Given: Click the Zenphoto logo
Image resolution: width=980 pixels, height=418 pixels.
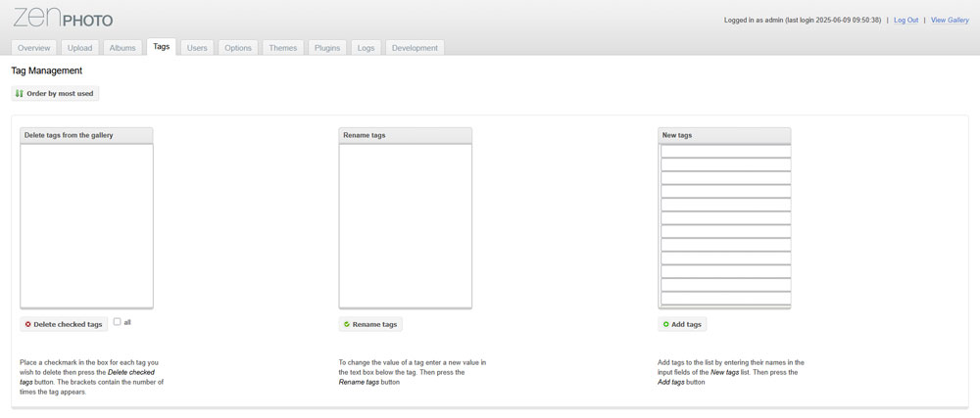Looking at the screenshot, I should tap(63, 18).
